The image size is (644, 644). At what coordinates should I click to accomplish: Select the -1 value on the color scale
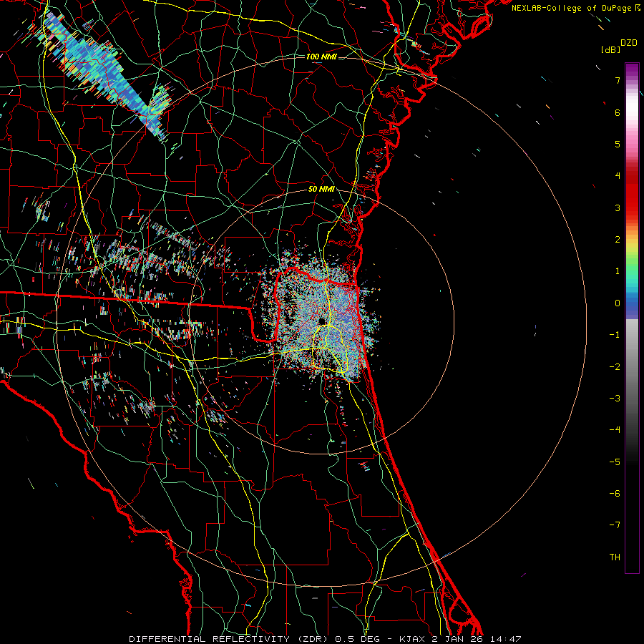pos(615,335)
